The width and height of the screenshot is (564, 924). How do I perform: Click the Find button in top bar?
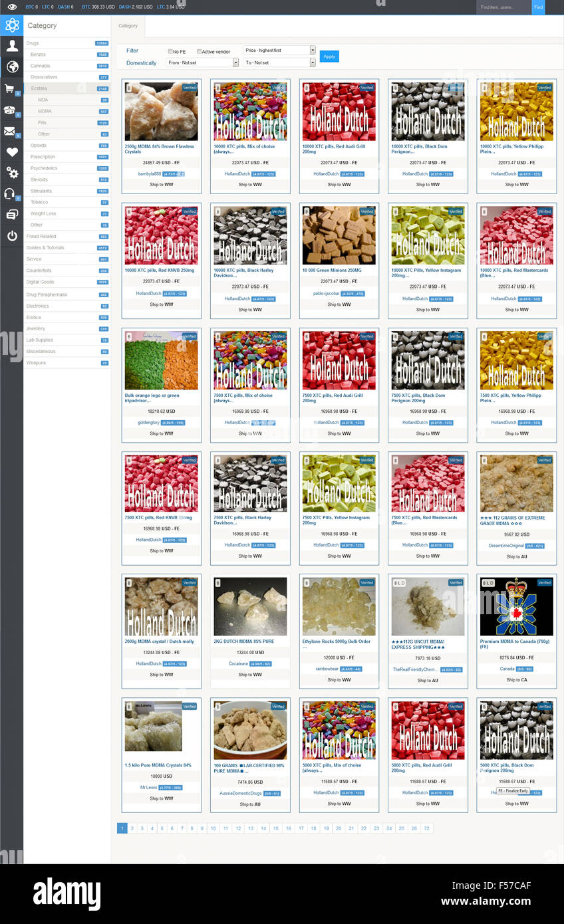click(x=538, y=7)
